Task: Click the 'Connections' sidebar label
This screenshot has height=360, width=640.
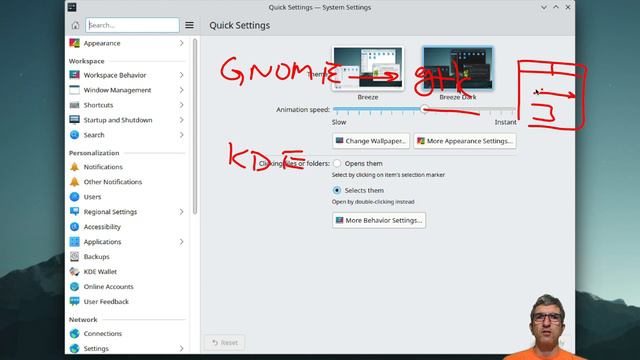Action: [103, 333]
